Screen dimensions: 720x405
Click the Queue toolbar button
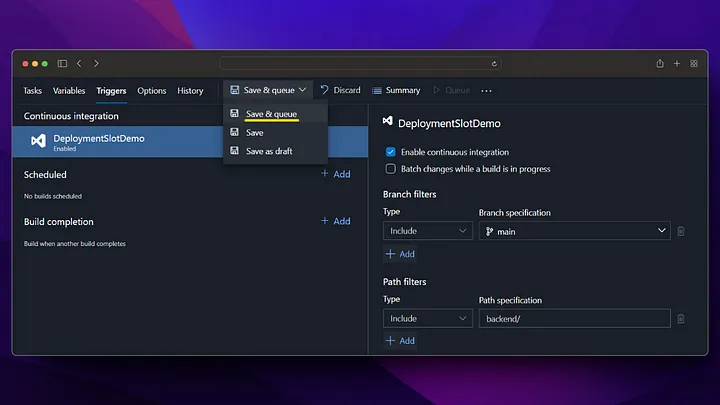451,90
